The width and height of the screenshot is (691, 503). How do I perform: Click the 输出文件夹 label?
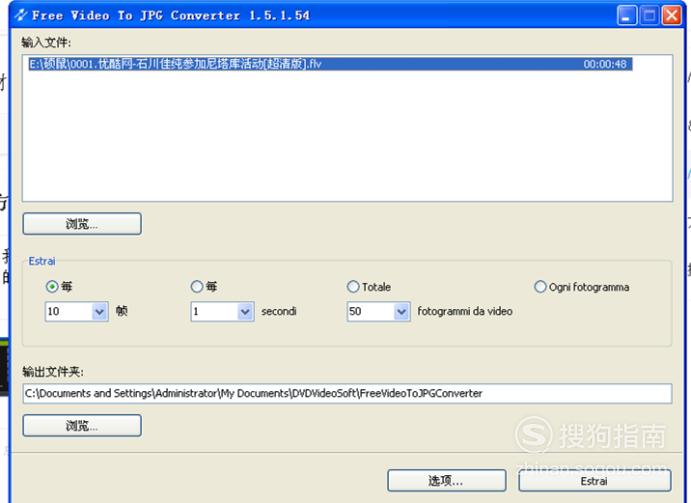(x=53, y=372)
